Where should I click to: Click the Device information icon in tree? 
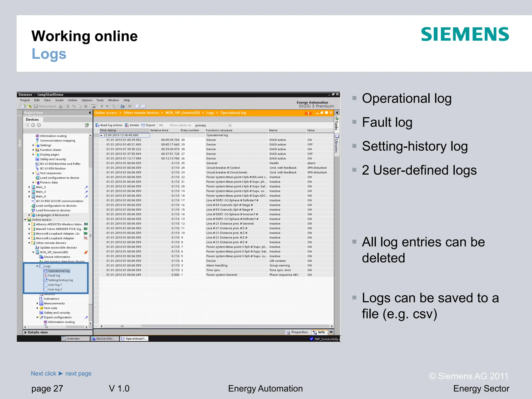tap(42, 257)
